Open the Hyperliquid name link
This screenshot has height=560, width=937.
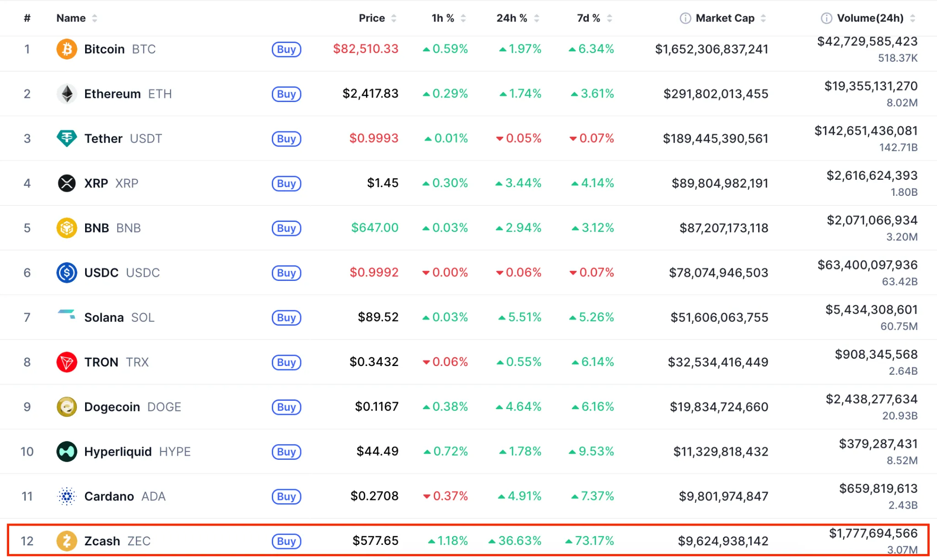coord(118,452)
